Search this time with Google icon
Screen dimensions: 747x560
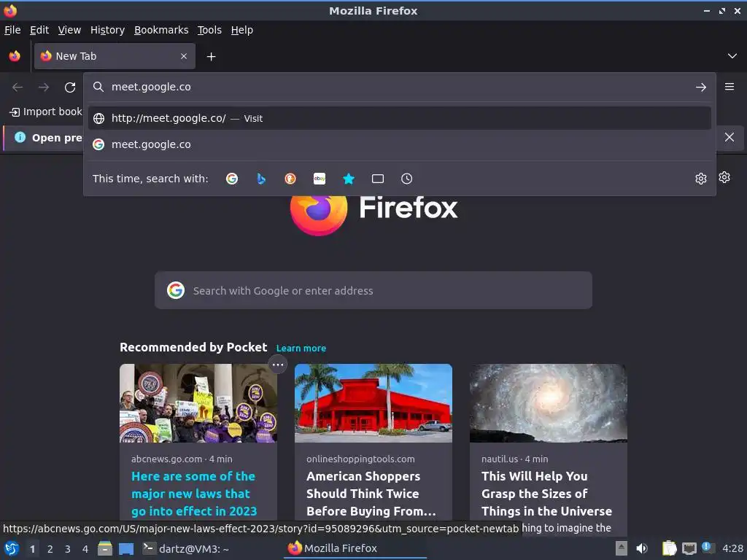click(x=232, y=179)
